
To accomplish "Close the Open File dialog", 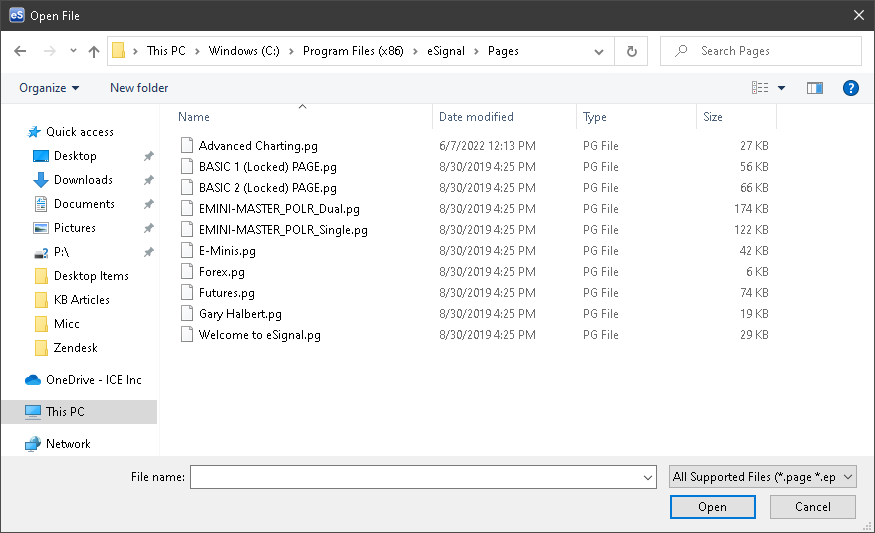I will coord(859,15).
